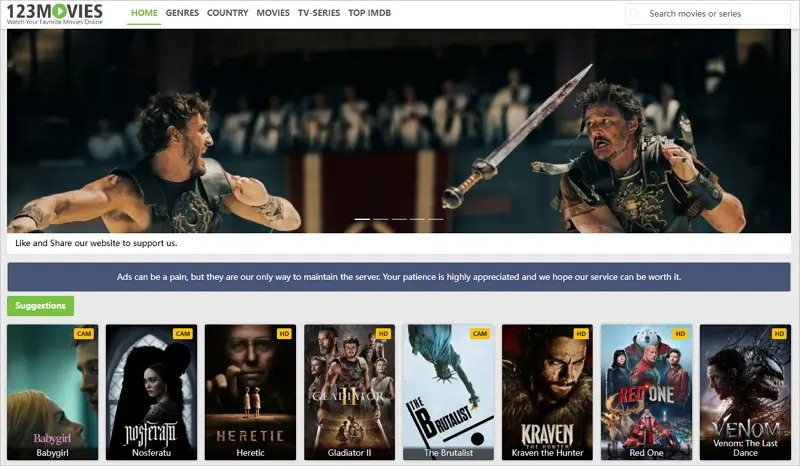Click the HD badge on Gladiator II
Viewport: 800px width, 466px height.
tap(383, 334)
